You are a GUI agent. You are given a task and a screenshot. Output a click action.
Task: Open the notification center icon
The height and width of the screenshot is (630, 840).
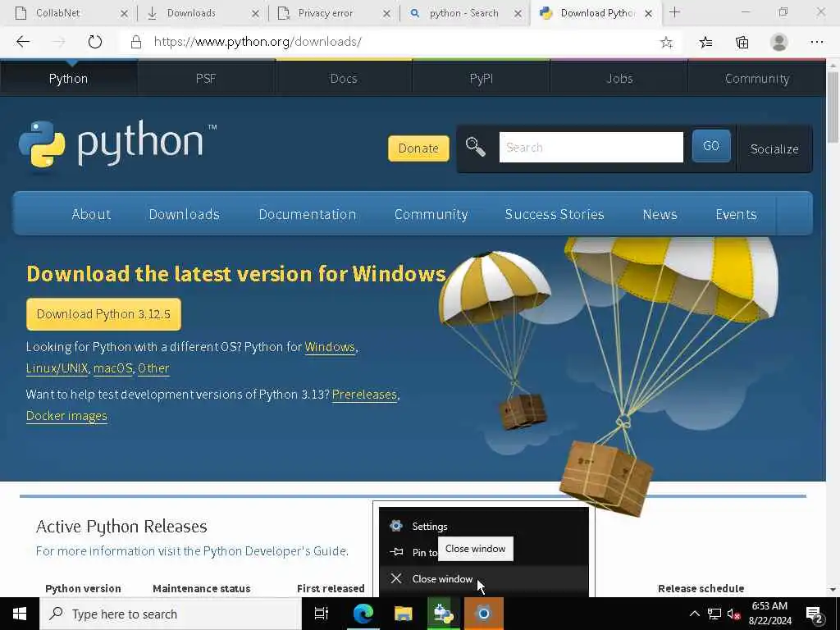tap(815, 615)
